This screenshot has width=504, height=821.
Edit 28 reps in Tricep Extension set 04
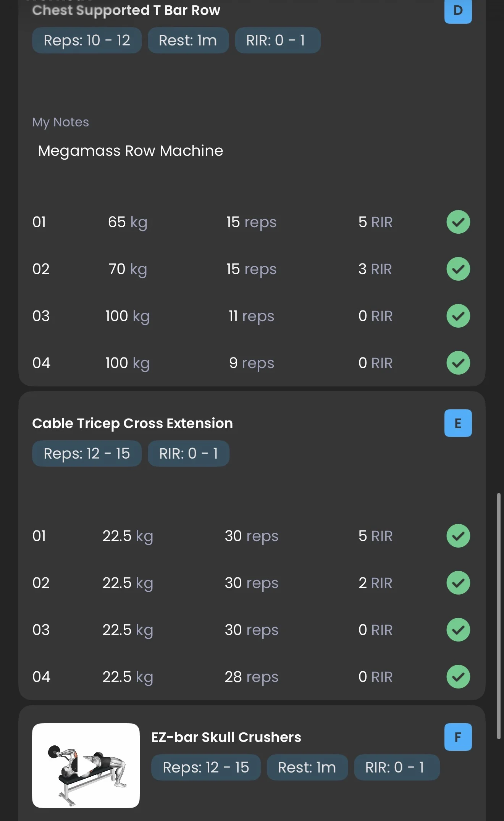[251, 677]
